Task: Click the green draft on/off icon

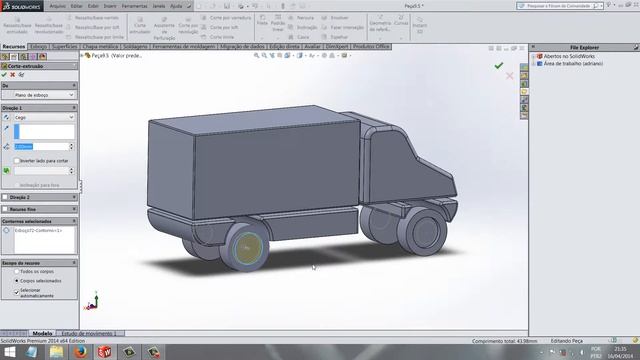Action: pos(6,171)
